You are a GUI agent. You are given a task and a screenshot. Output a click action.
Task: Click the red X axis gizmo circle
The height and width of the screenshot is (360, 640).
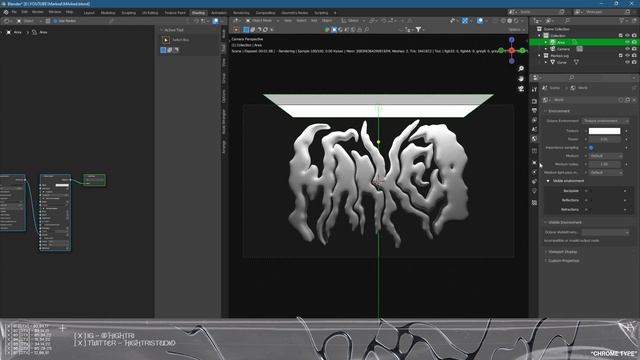pyautogui.click(x=511, y=50)
